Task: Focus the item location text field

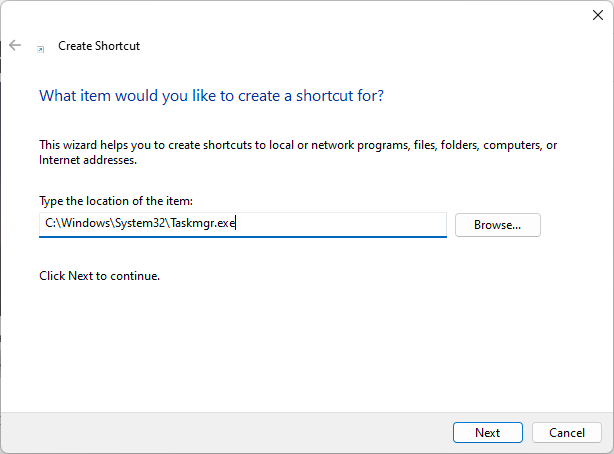Action: point(340,224)
